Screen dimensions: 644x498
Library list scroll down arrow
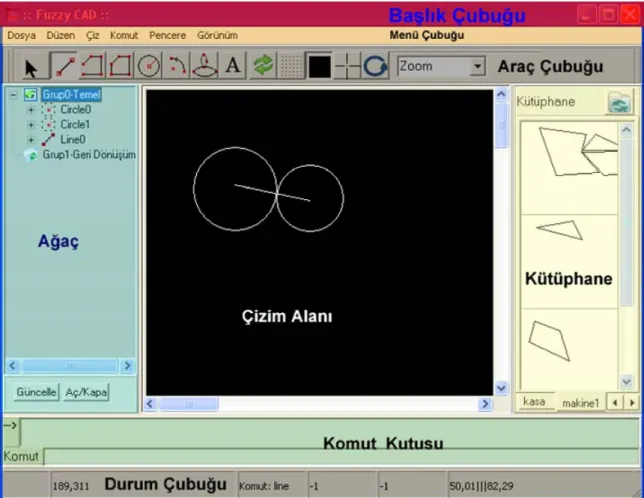[x=626, y=382]
